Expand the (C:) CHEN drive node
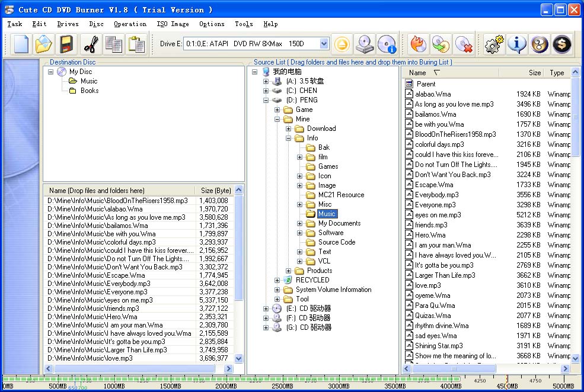584x392 pixels. click(x=266, y=91)
